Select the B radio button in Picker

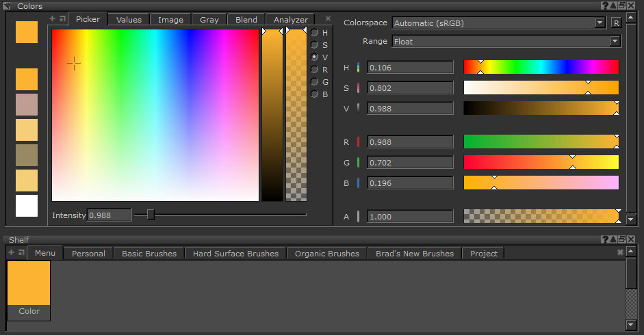[315, 94]
